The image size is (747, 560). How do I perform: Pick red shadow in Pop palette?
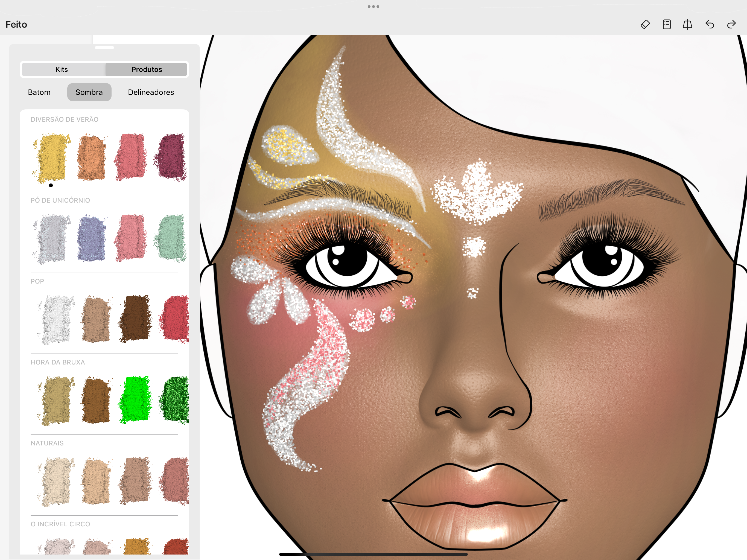pyautogui.click(x=174, y=320)
